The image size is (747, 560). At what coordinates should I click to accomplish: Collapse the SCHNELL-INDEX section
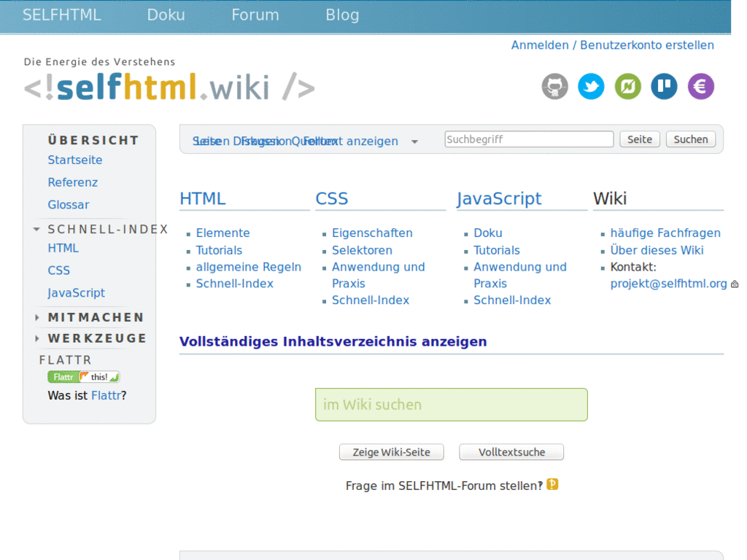[x=36, y=228]
